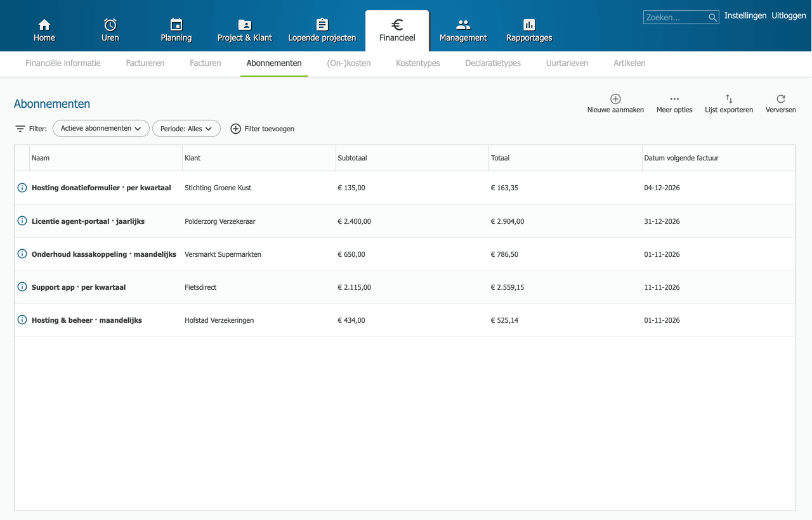Open Meer opties three-dots icon
The height and width of the screenshot is (520, 812).
[x=674, y=99]
